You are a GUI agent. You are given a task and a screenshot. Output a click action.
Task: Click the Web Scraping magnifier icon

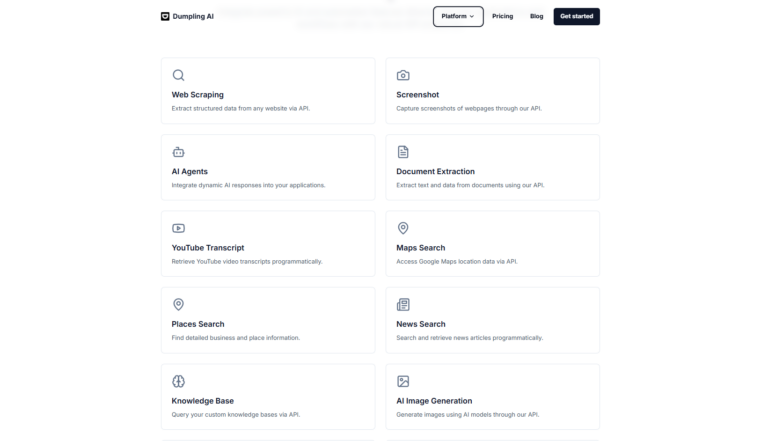click(x=178, y=75)
